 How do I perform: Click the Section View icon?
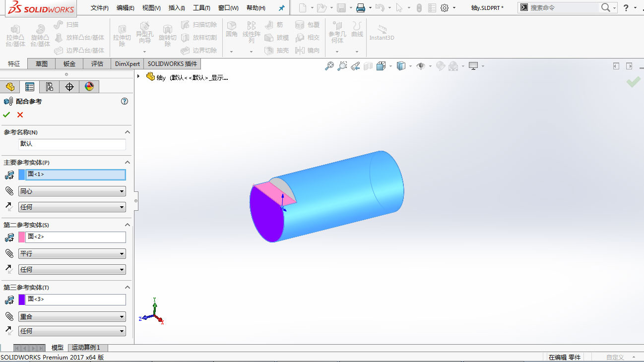[x=368, y=66]
